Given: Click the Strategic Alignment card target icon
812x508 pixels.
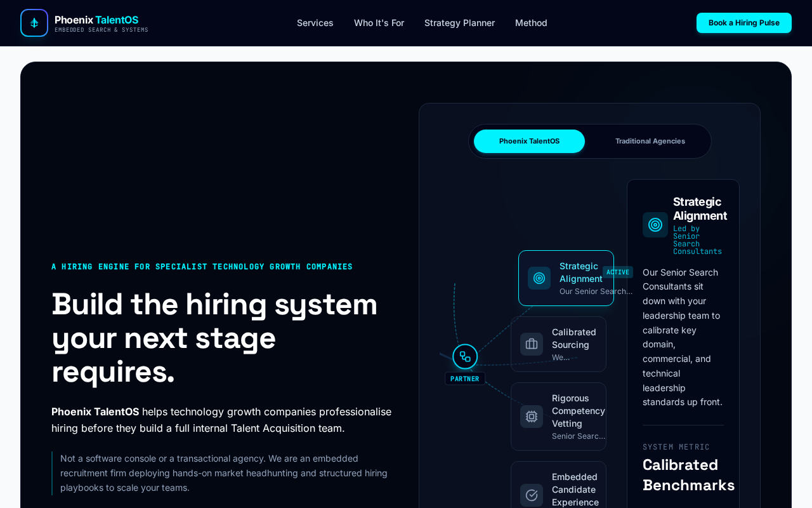Looking at the screenshot, I should (539, 278).
